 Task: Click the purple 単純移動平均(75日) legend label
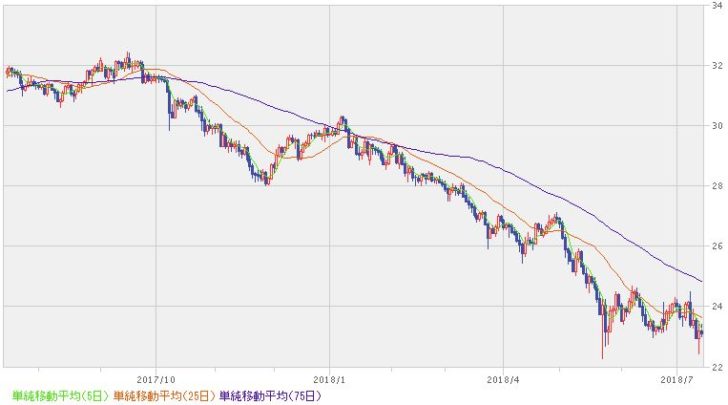pos(271,395)
